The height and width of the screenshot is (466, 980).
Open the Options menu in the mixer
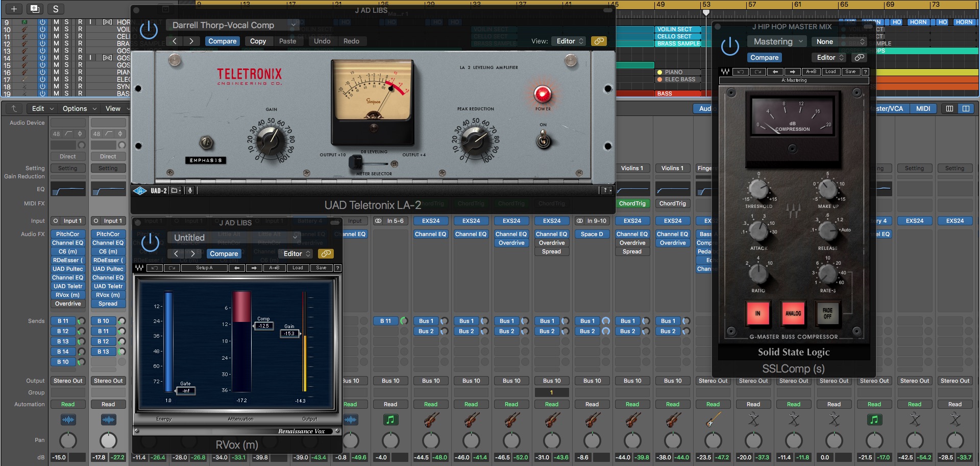coord(75,108)
